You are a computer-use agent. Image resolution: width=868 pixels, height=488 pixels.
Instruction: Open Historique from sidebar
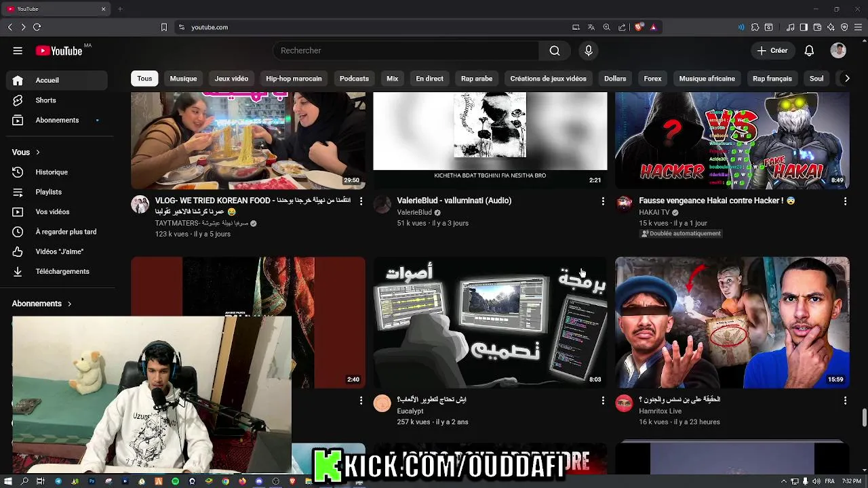(57, 172)
